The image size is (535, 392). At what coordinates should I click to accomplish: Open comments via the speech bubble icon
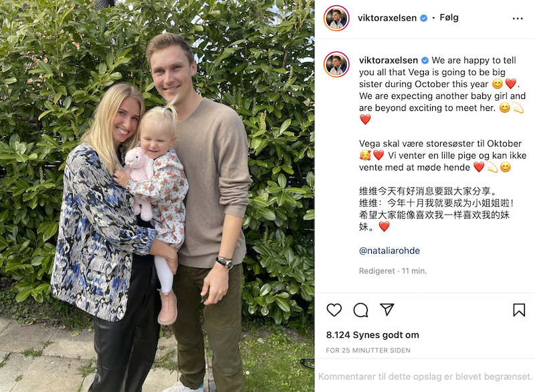[360, 310]
